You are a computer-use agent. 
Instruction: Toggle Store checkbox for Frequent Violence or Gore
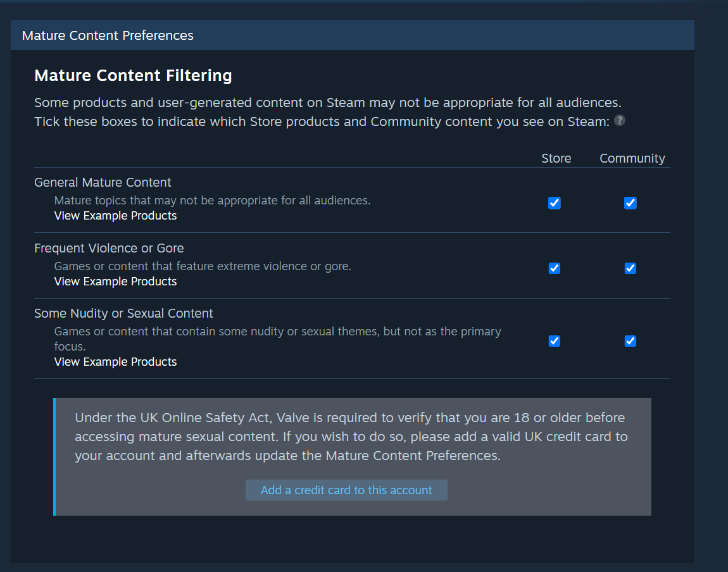coord(555,268)
